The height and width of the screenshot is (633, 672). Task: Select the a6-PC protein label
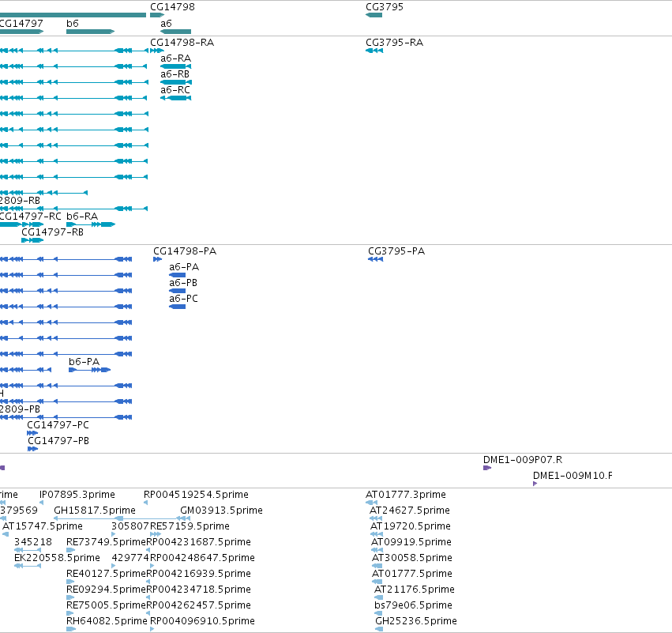pyautogui.click(x=183, y=299)
